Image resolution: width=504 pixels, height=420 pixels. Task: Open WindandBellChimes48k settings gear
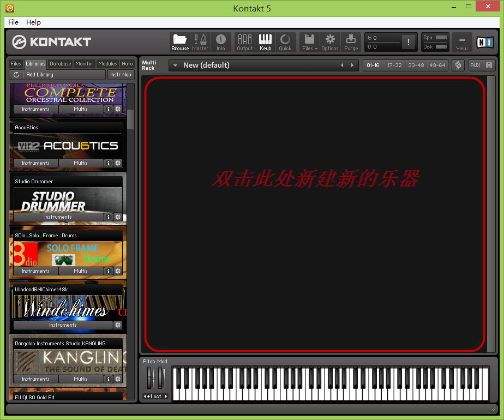coord(118,325)
